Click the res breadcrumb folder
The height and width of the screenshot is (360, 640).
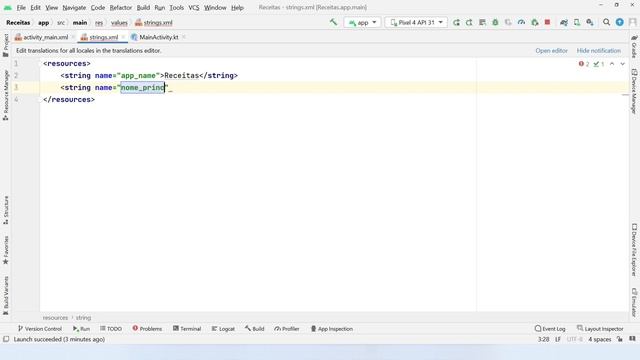click(x=99, y=23)
